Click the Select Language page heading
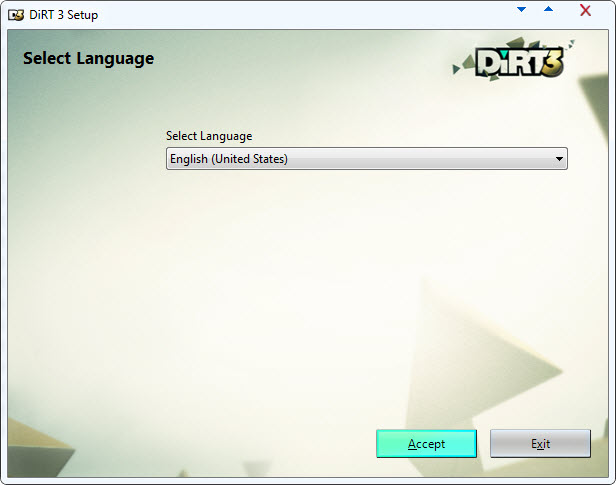This screenshot has width=616, height=485. click(88, 59)
